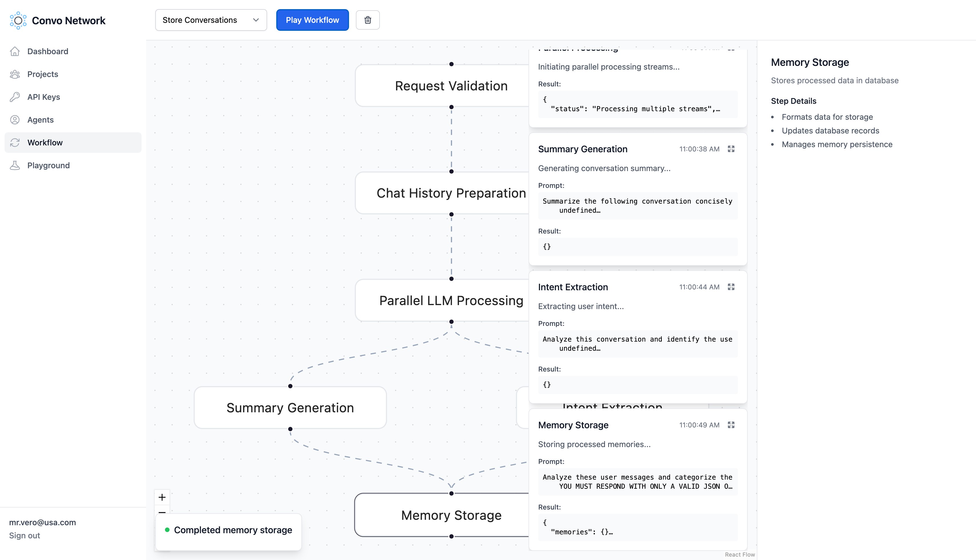Select the Request Validation node
This screenshot has width=976, height=560.
[442, 86]
